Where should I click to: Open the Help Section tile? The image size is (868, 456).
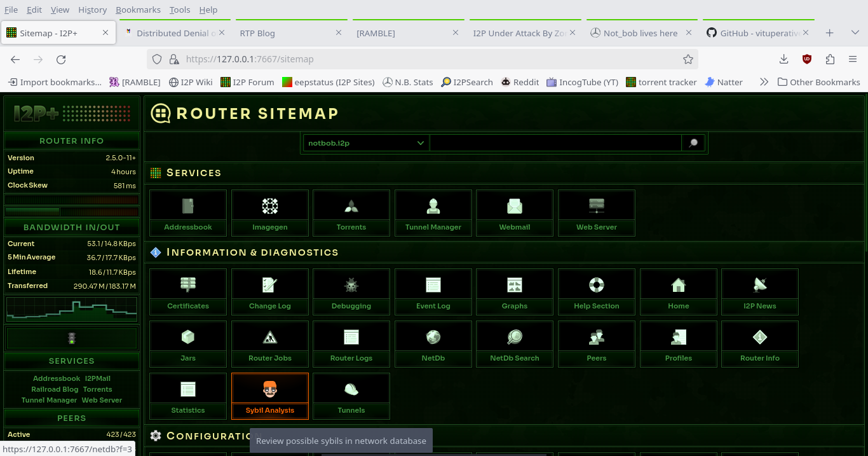click(x=597, y=292)
